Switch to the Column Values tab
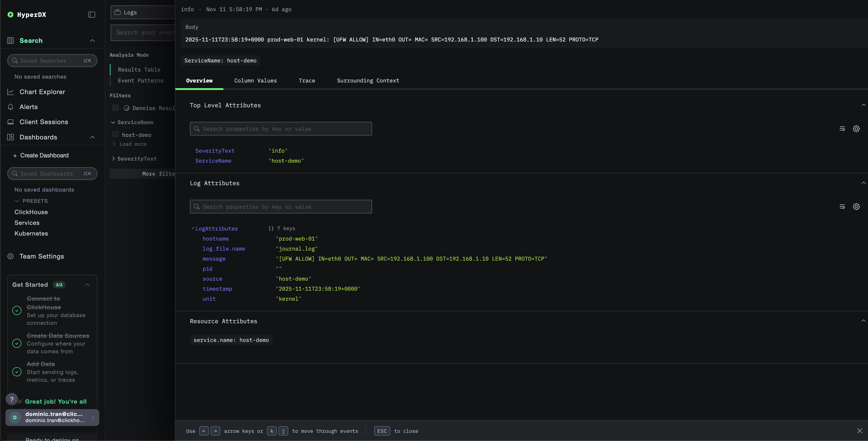This screenshot has width=868, height=441. coord(255,81)
